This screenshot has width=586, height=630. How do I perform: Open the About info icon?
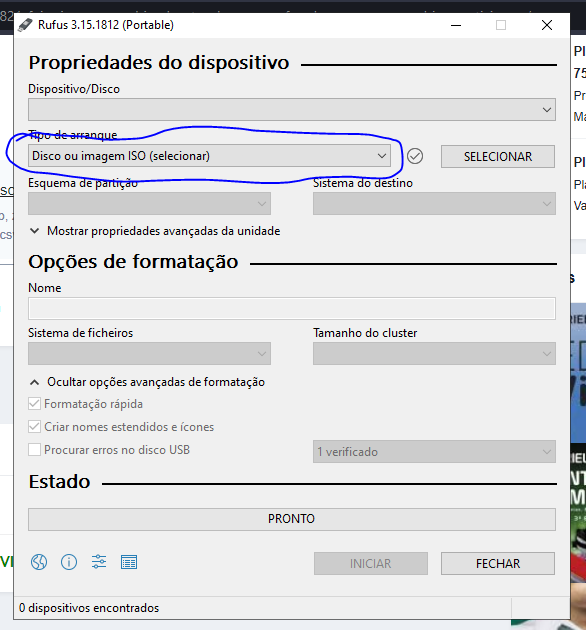point(69,562)
